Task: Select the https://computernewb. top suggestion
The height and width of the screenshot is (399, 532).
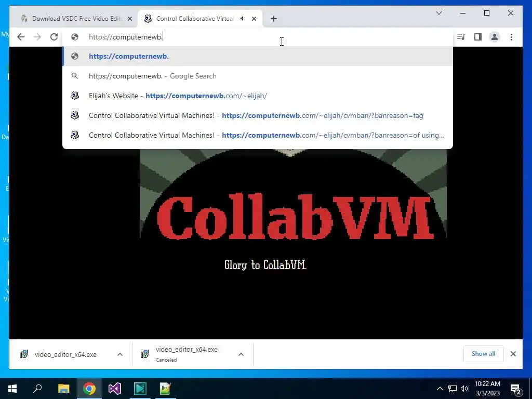Action: tap(258, 56)
